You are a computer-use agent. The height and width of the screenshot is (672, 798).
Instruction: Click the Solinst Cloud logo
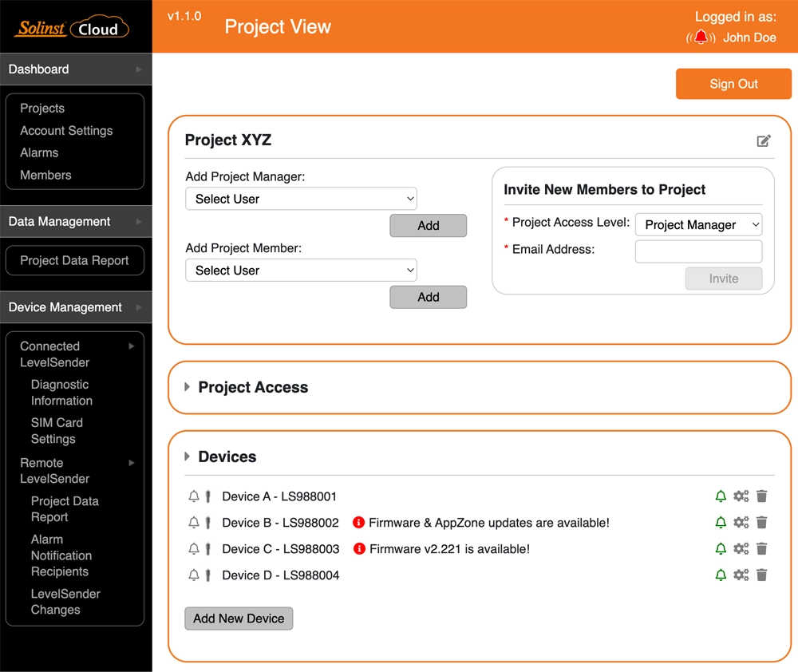pyautogui.click(x=72, y=26)
